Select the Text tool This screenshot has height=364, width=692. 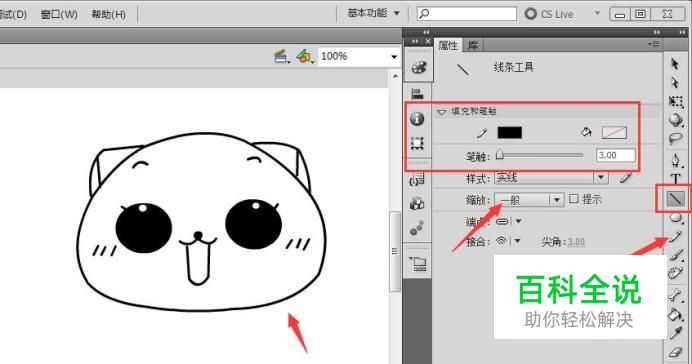[x=675, y=179]
